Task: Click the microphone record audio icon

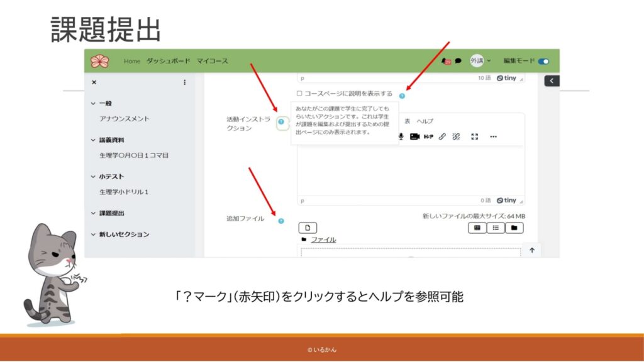Action: [401, 136]
